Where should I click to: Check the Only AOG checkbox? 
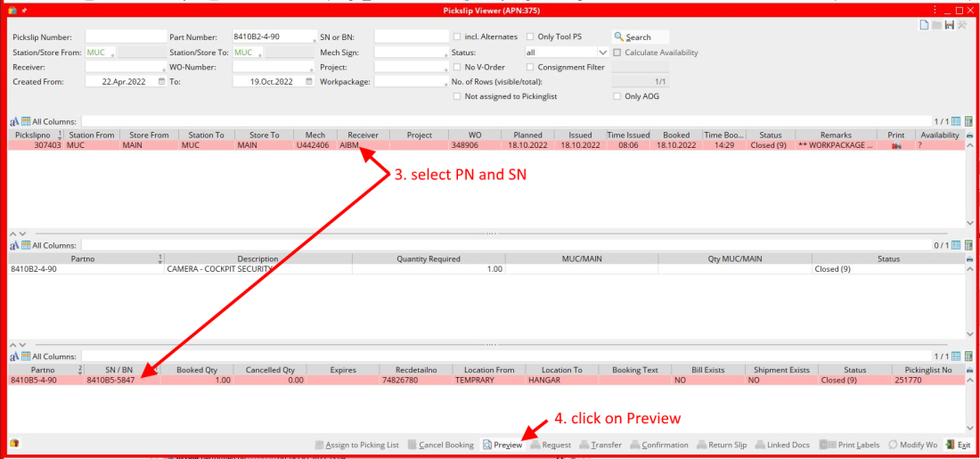click(x=617, y=96)
